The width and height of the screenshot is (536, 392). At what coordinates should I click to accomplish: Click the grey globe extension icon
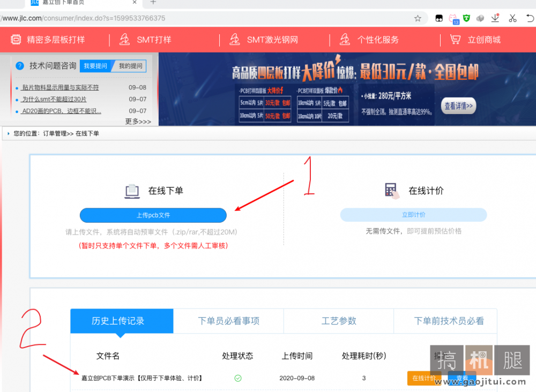click(x=480, y=18)
